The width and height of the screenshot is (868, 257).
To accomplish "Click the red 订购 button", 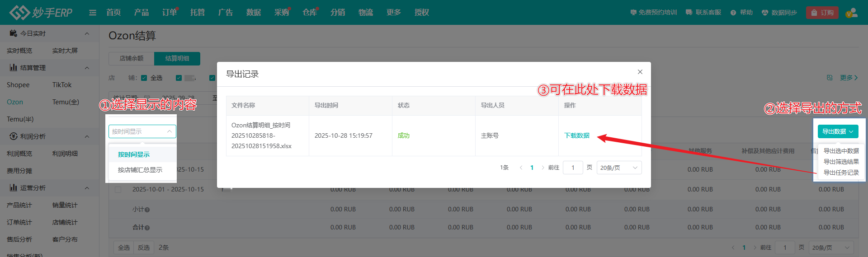I will point(822,13).
